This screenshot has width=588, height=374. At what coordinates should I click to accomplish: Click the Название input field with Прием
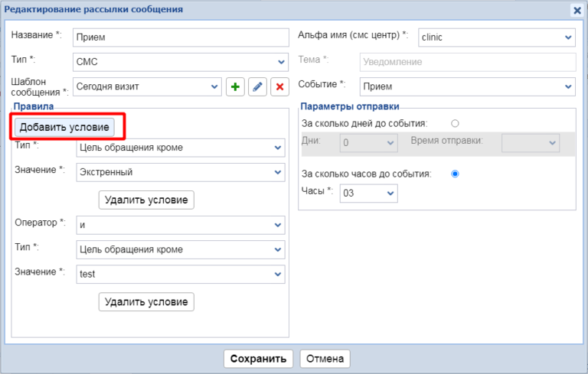click(180, 37)
